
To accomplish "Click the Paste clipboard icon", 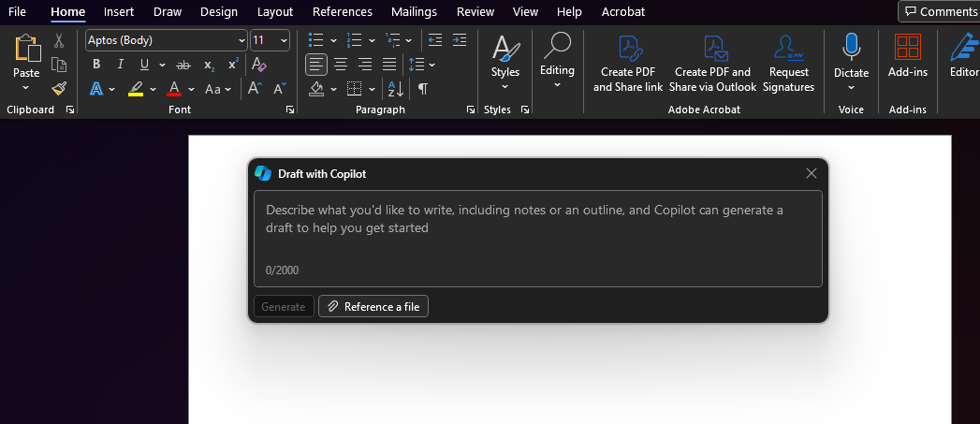I will tap(27, 48).
